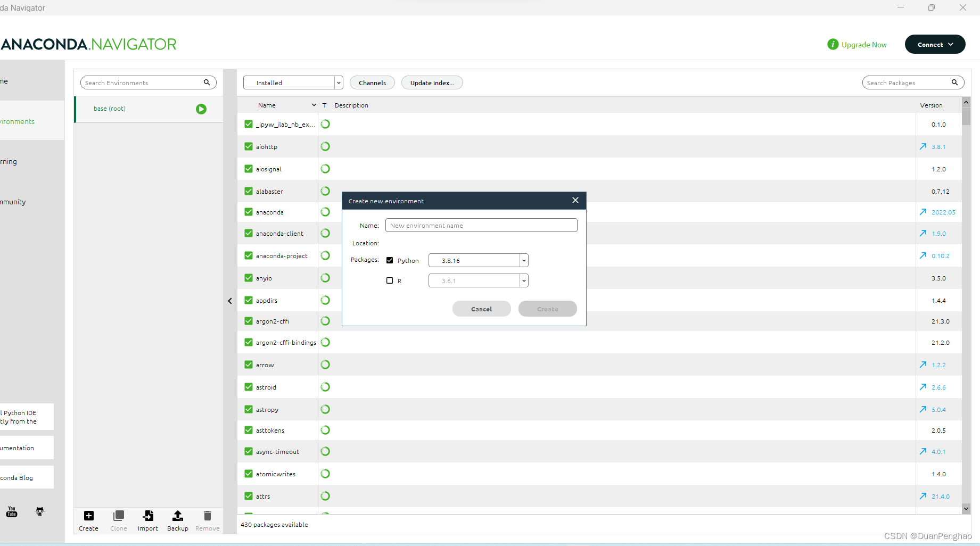Open the YouTube icon link
Viewport: 980px width, 546px height.
(12, 512)
